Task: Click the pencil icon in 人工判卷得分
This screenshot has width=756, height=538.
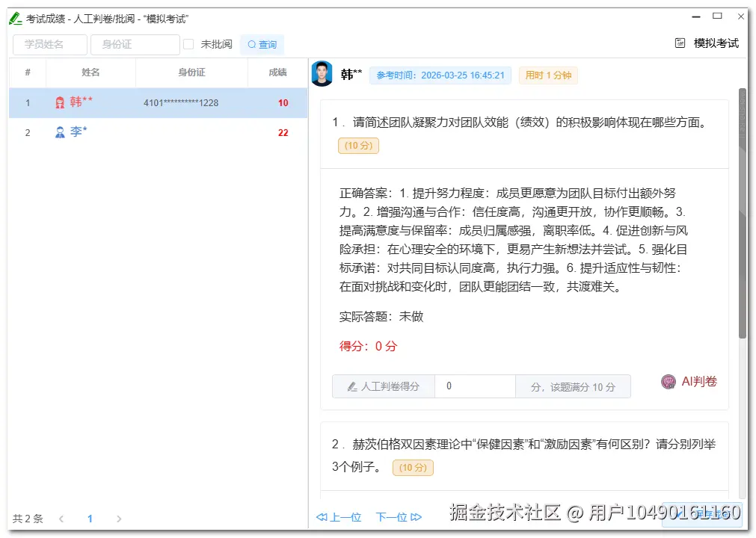Action: pyautogui.click(x=352, y=387)
